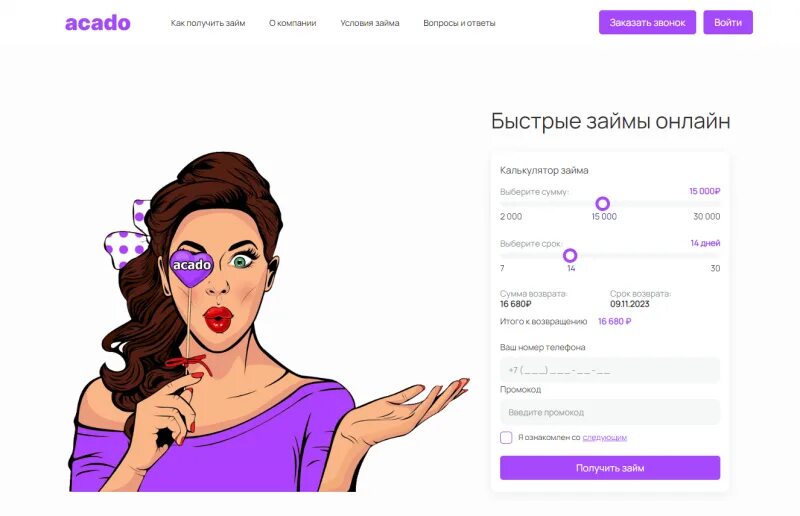800x516 pixels.
Task: Click the loan term slider handle
Action: (x=570, y=255)
